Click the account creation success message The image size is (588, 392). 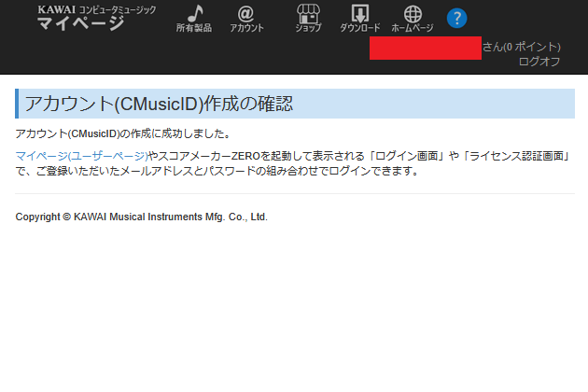click(123, 134)
